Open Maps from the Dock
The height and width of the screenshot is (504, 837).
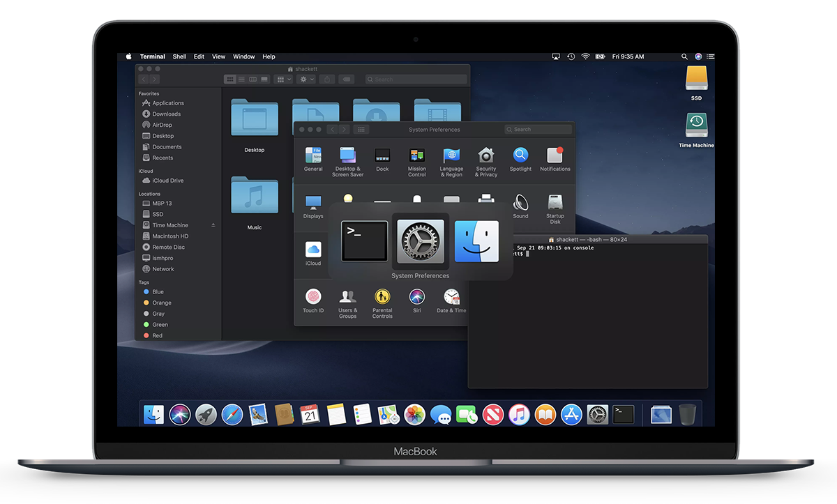pyautogui.click(x=389, y=415)
